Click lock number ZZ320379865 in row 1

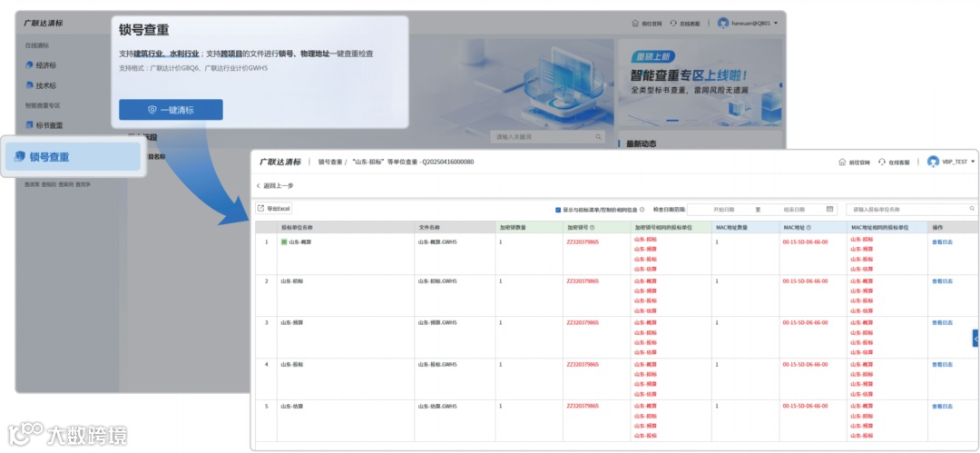[x=583, y=241]
